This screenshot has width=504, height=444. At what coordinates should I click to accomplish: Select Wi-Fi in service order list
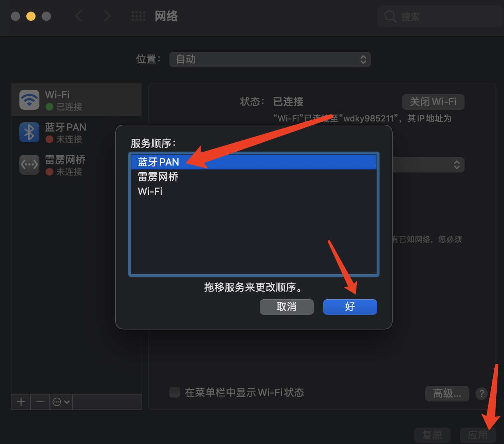[x=254, y=191]
